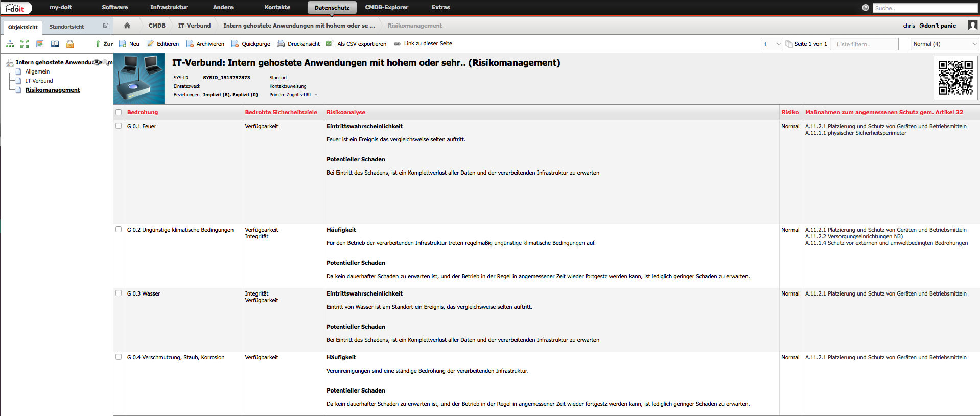Click the magnifier icon beside tree root

[x=105, y=62]
